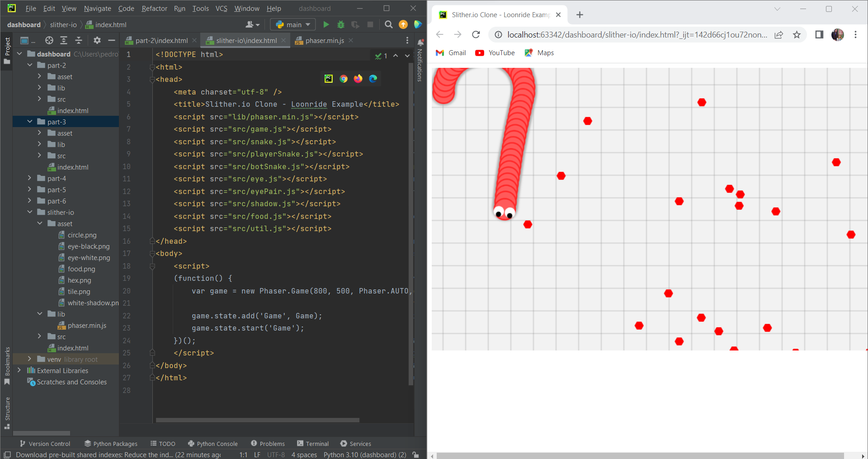Collapse the part-3 folder
The width and height of the screenshot is (868, 459).
point(30,122)
